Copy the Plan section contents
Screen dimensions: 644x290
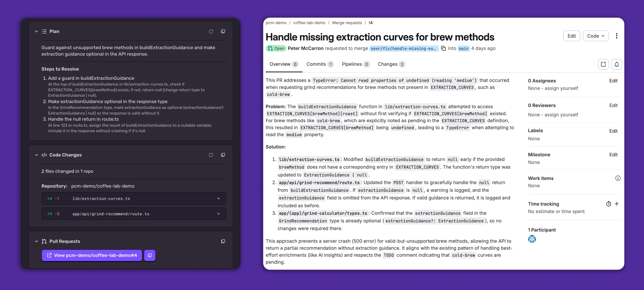click(223, 31)
